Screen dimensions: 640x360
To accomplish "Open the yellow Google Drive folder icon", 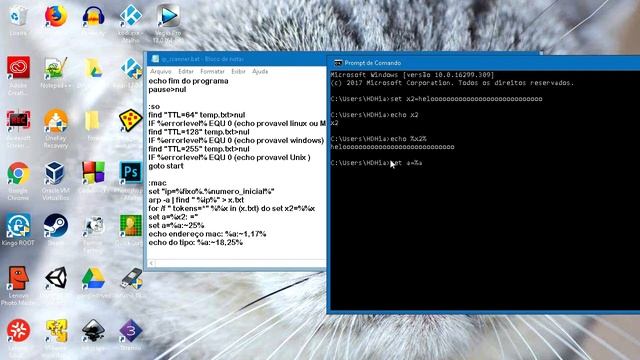I will [93, 68].
